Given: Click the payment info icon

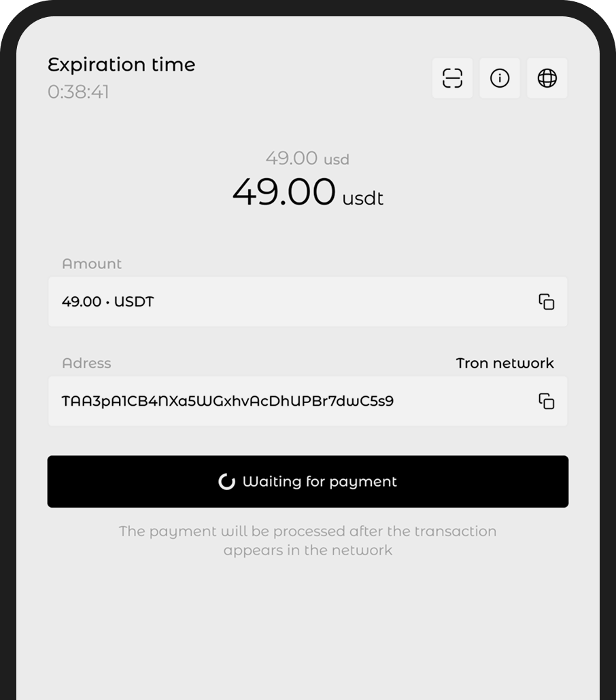Looking at the screenshot, I should 500,78.
